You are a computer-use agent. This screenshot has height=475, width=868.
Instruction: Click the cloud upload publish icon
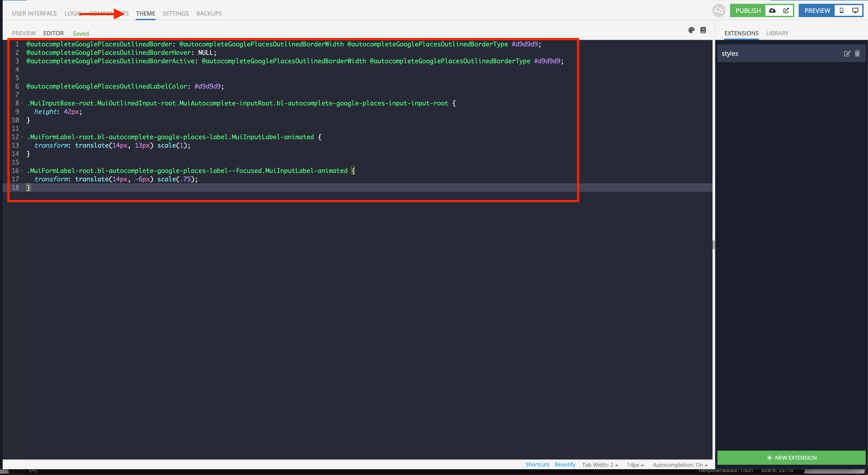772,10
